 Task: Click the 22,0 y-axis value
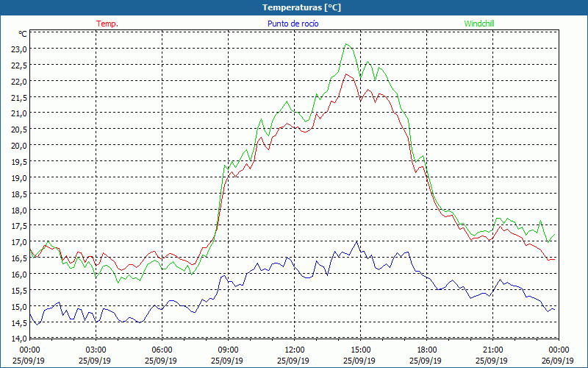coord(20,82)
